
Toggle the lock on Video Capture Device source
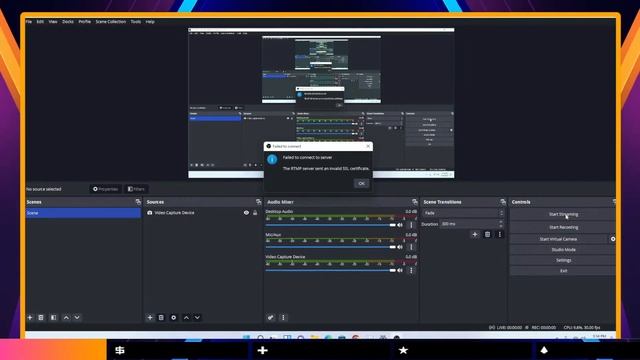click(x=255, y=213)
